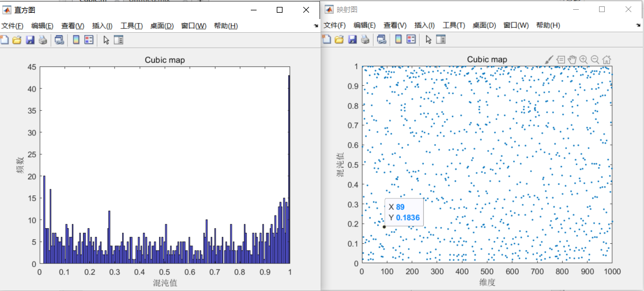This screenshot has height=291, width=644.
Task: Click Save icon in 映射图 toolbar
Action: point(352,39)
